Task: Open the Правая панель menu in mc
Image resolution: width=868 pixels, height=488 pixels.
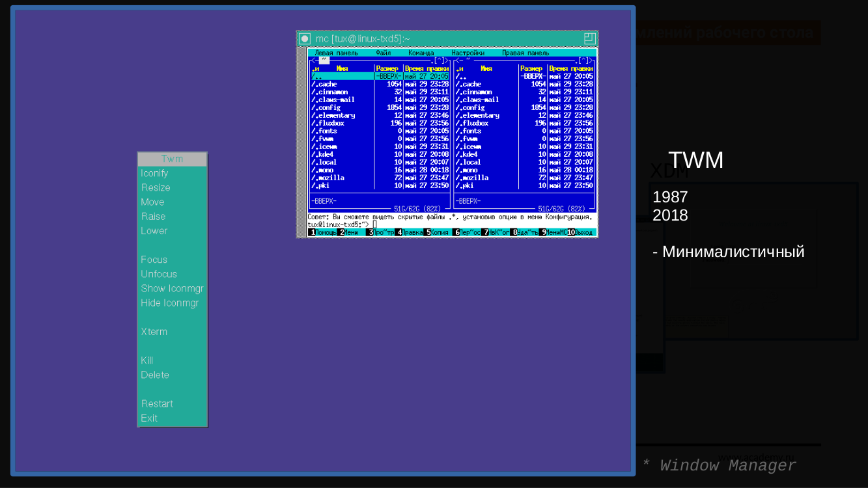Action: click(x=525, y=53)
